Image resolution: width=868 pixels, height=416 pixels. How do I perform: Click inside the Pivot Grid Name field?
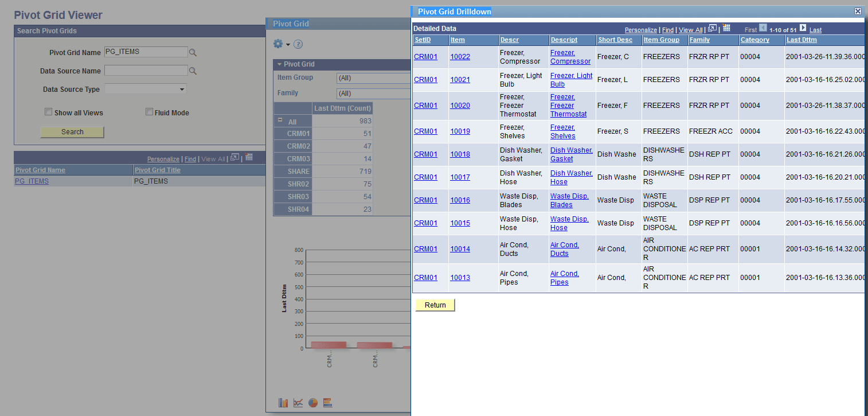click(x=146, y=52)
